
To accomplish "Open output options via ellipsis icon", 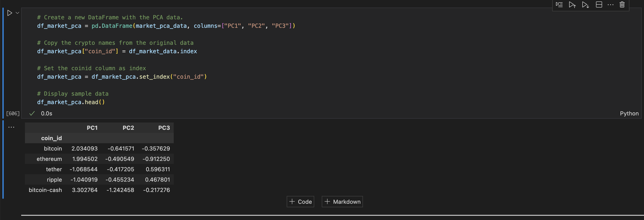I will click(x=12, y=127).
